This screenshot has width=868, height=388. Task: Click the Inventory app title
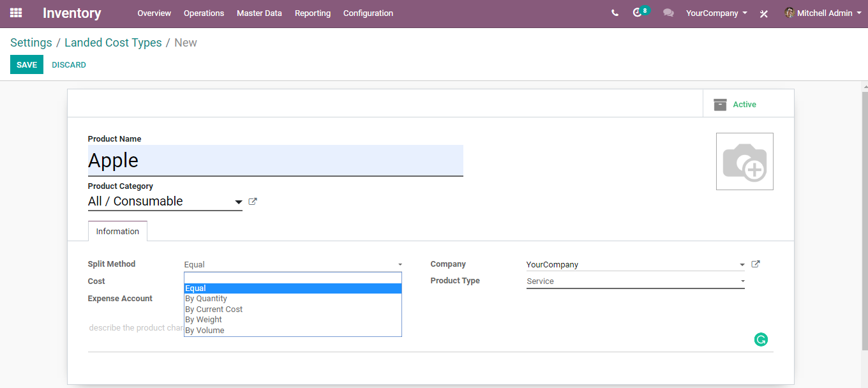(72, 13)
